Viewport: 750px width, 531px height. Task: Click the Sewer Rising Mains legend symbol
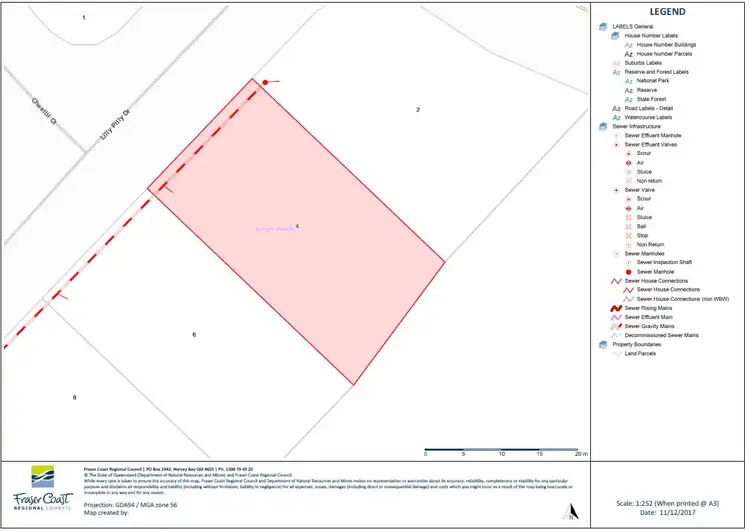coord(615,308)
